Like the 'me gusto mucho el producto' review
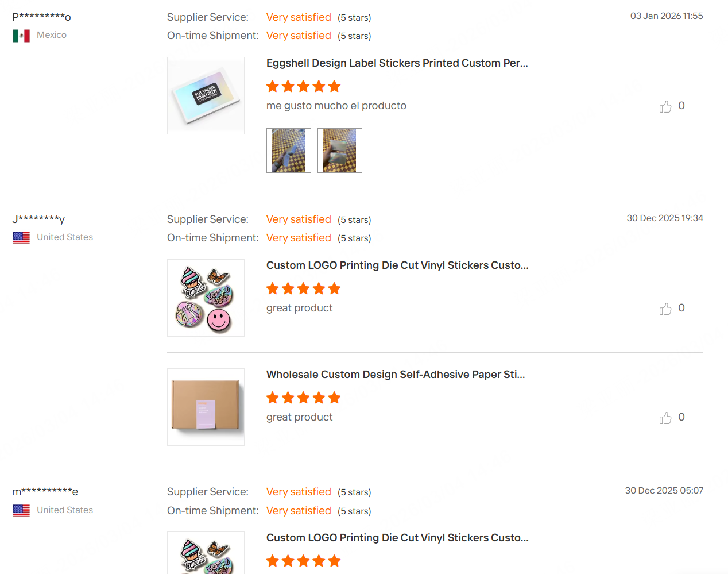This screenshot has height=574, width=728. tap(665, 107)
